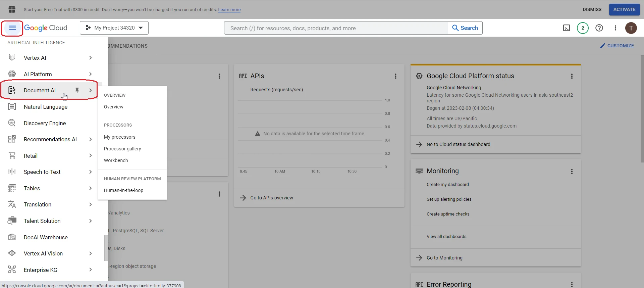Expand the Vertex AI submenu chevron
The image size is (644, 288).
[x=91, y=58]
